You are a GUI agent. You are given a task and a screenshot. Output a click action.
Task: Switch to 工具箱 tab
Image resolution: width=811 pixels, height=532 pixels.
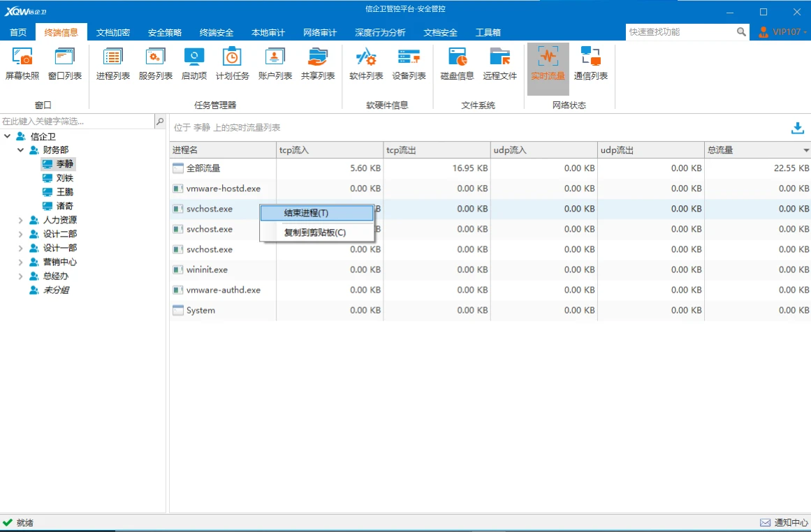pyautogui.click(x=488, y=32)
